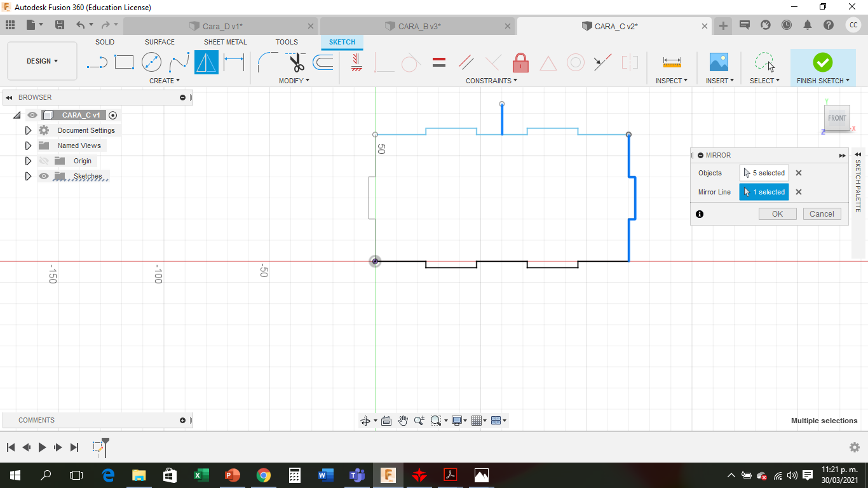Undo the last action
This screenshot has height=488, width=868.
80,25
